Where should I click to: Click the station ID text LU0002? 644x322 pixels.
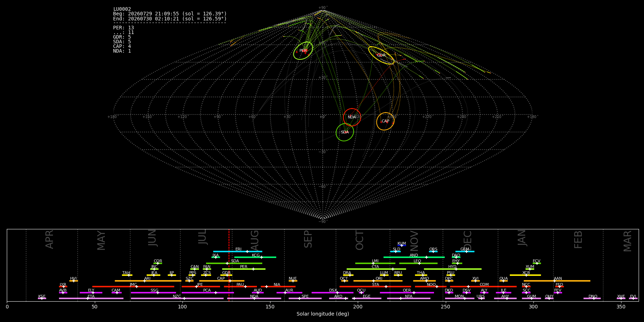(x=122, y=9)
